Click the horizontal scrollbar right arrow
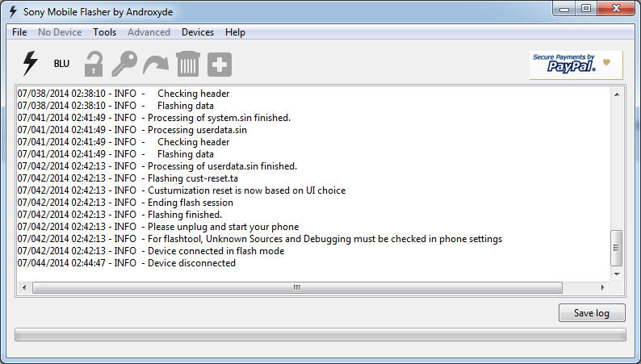Image resolution: width=641 pixels, height=364 pixels. (x=602, y=287)
